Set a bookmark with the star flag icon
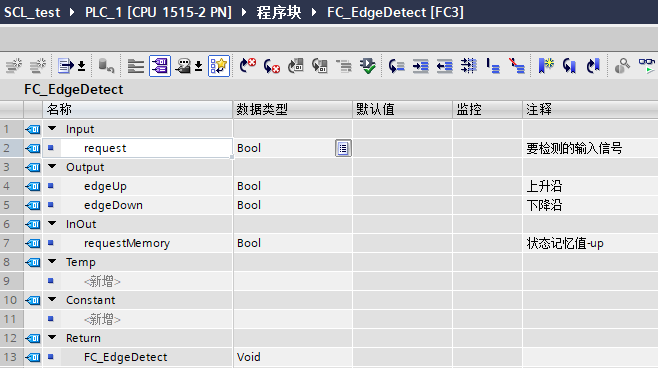Screen dimensions: 658x368 (x=546, y=66)
